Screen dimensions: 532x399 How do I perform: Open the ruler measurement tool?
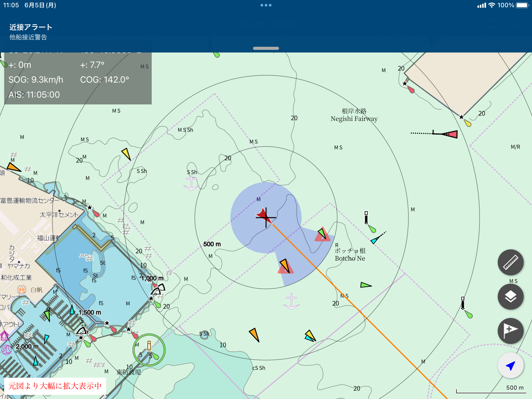coord(510,262)
